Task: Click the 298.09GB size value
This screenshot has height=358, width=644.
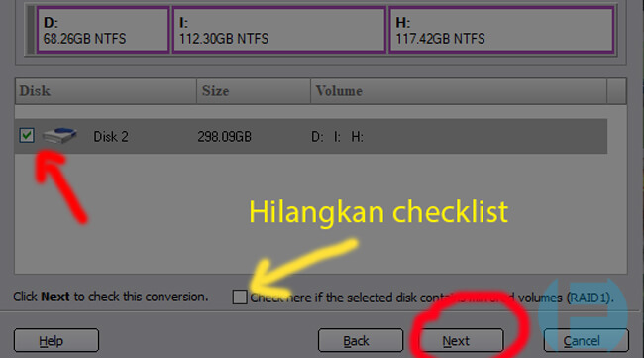Action: [224, 136]
